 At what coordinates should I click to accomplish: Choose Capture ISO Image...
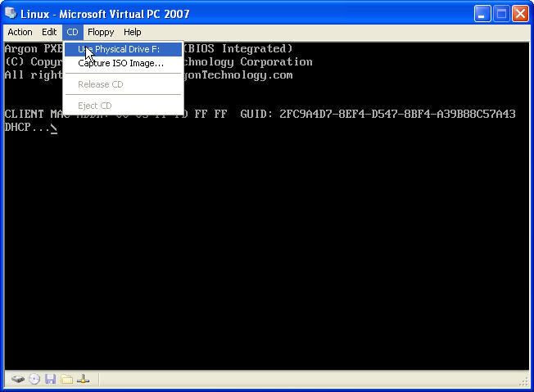pyautogui.click(x=124, y=63)
